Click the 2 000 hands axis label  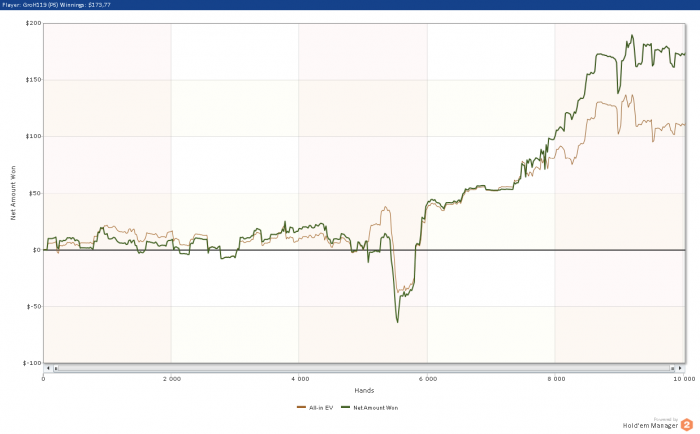[172, 379]
